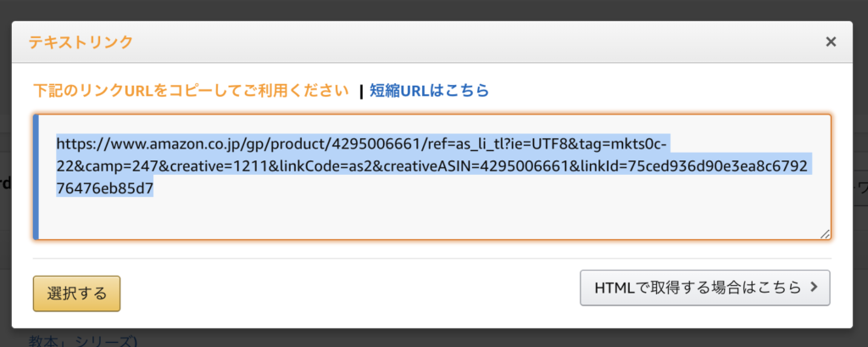Click the resize grip of the URL textarea

825,234
